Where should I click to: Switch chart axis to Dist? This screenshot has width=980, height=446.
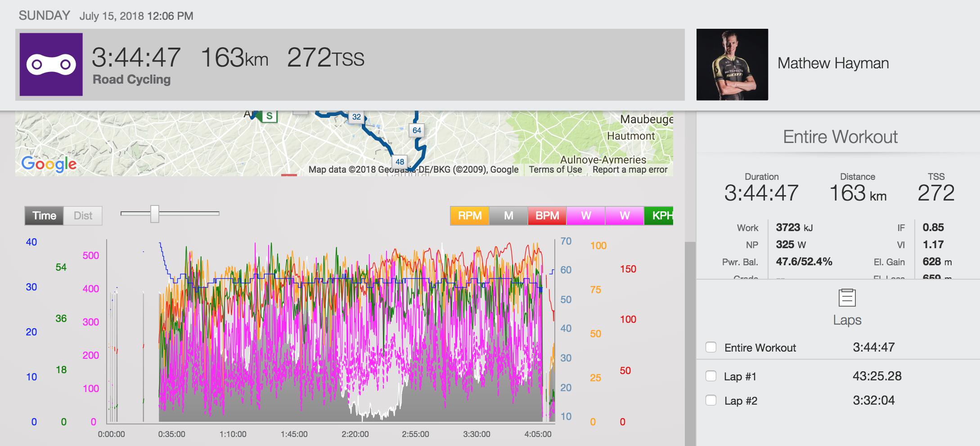pyautogui.click(x=83, y=216)
